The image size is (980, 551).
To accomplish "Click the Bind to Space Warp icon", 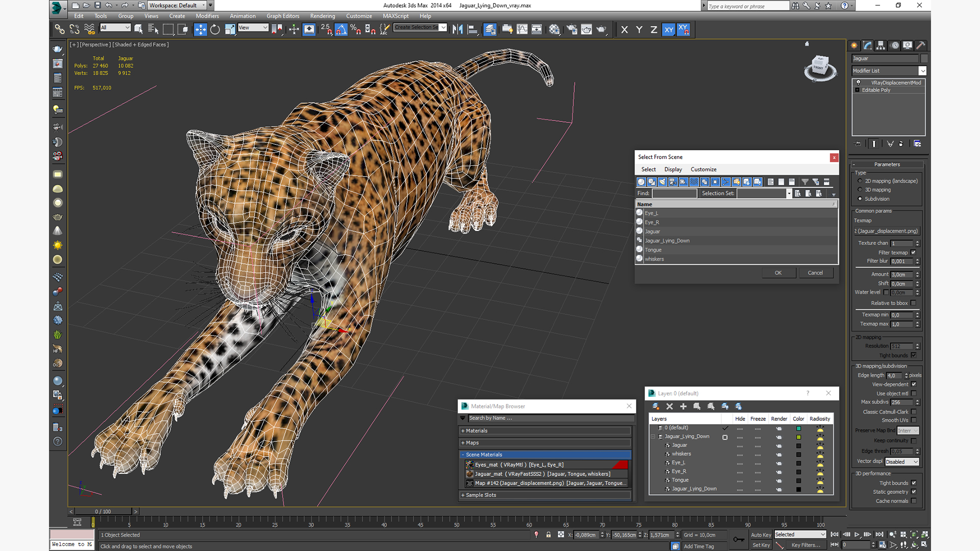I will click(x=89, y=30).
